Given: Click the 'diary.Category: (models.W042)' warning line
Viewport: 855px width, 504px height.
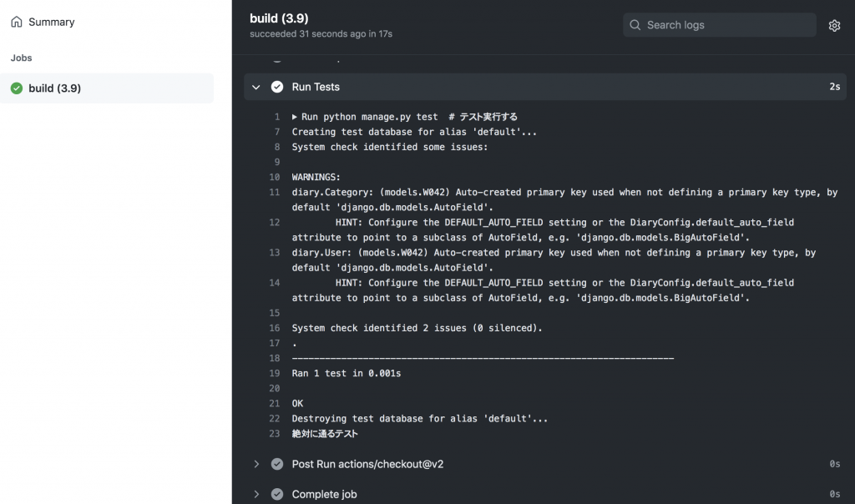Looking at the screenshot, I should click(564, 200).
